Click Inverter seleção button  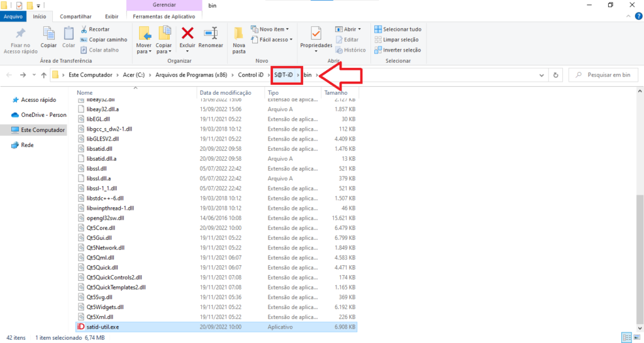coord(397,50)
